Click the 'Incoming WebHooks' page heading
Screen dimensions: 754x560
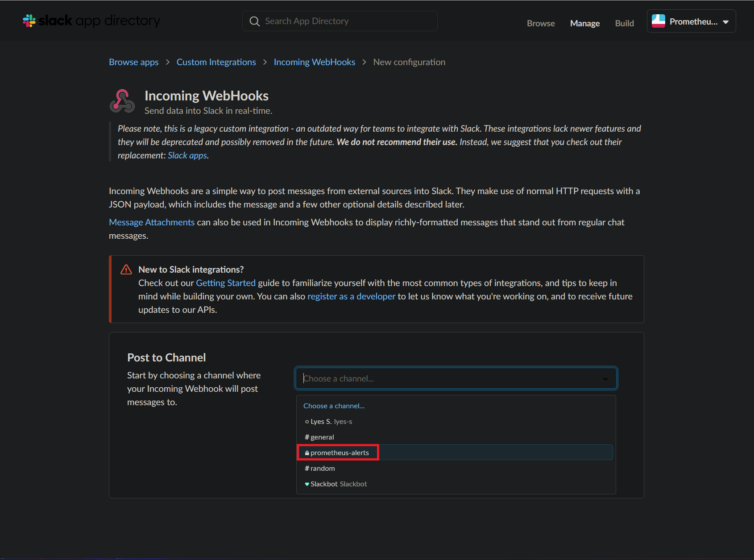tap(207, 95)
